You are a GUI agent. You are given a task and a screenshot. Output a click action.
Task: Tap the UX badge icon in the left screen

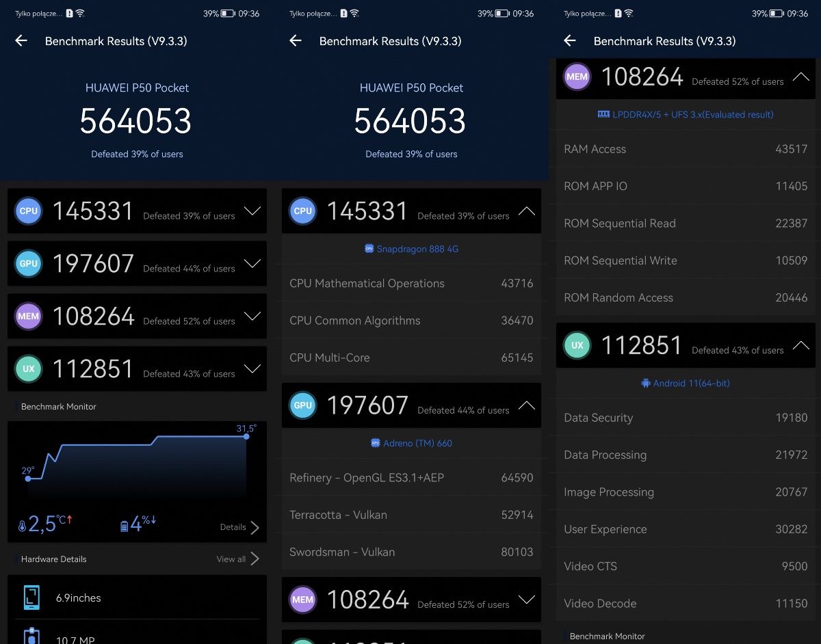(29, 369)
